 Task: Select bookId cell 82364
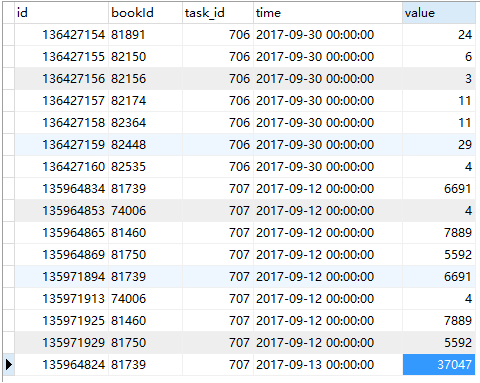click(145, 123)
